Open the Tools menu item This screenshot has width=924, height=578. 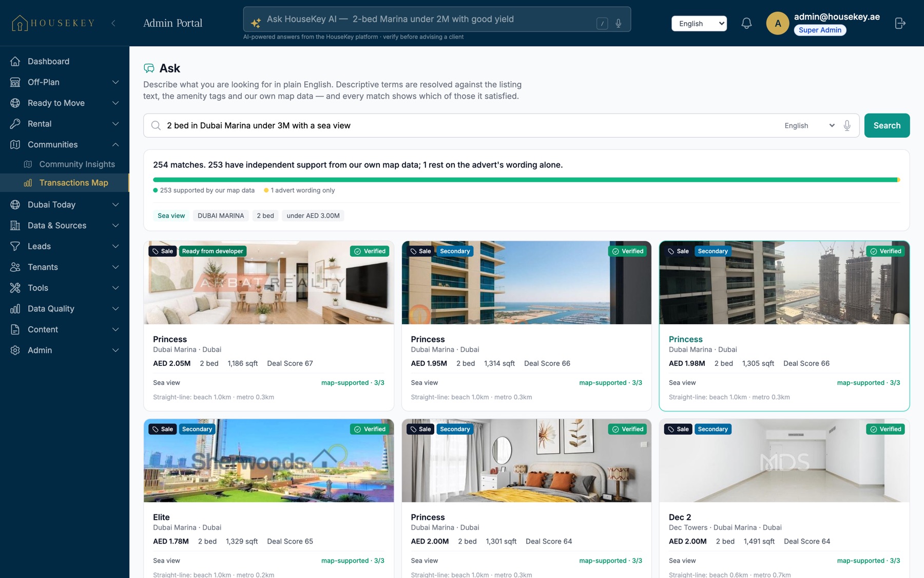click(x=65, y=288)
